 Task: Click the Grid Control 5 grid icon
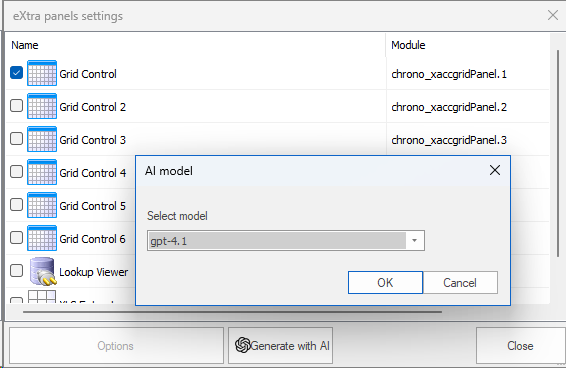pos(42,205)
